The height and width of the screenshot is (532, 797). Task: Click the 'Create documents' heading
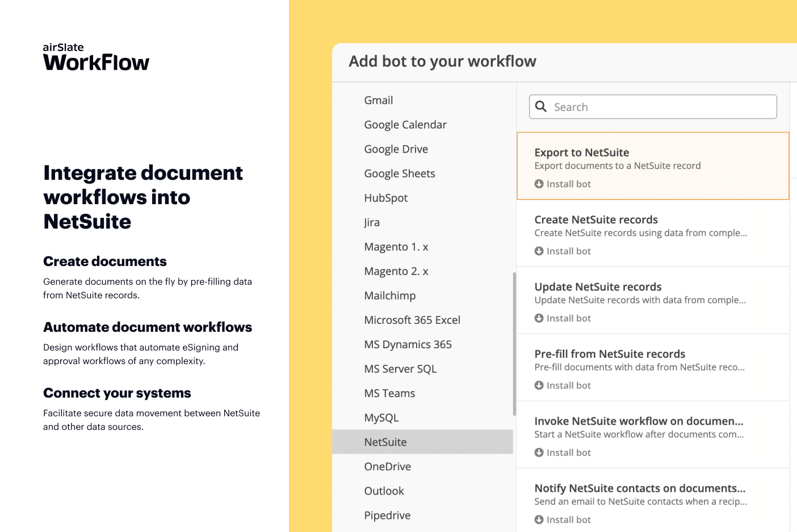point(105,261)
